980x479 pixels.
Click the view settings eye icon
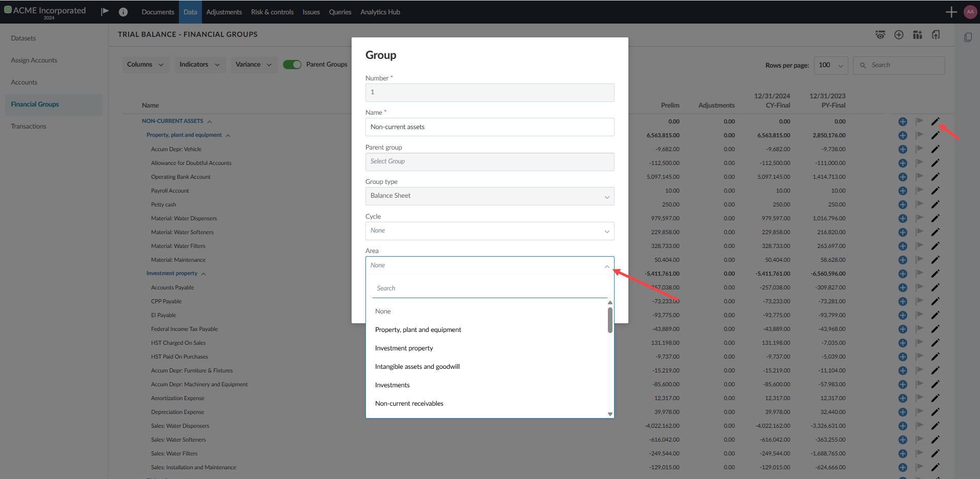pos(880,35)
